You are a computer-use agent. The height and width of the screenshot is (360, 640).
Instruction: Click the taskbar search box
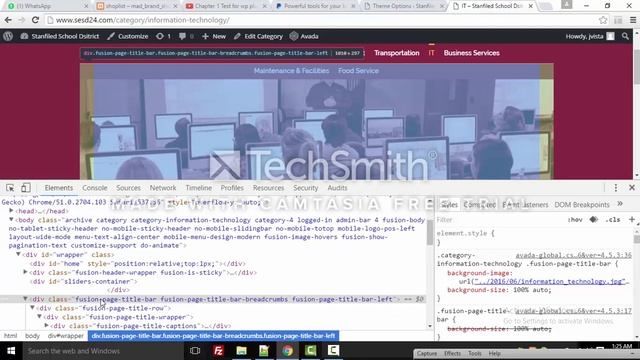click(103, 351)
